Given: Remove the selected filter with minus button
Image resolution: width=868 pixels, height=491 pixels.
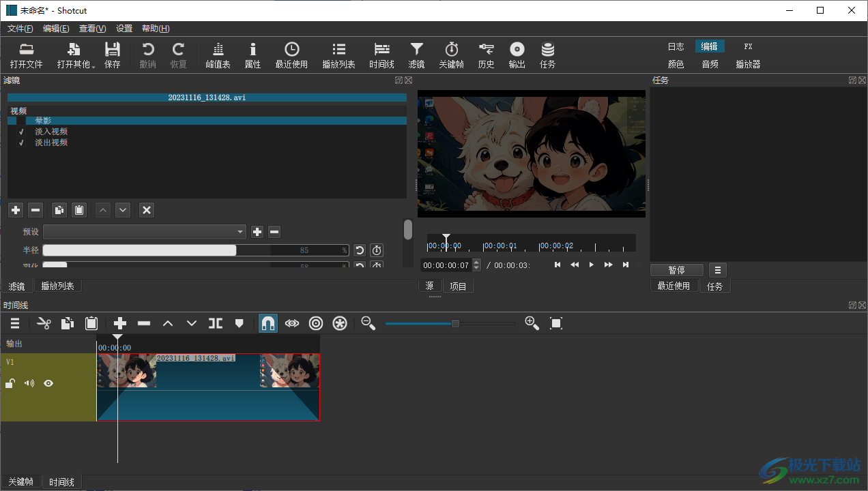Looking at the screenshot, I should [36, 210].
